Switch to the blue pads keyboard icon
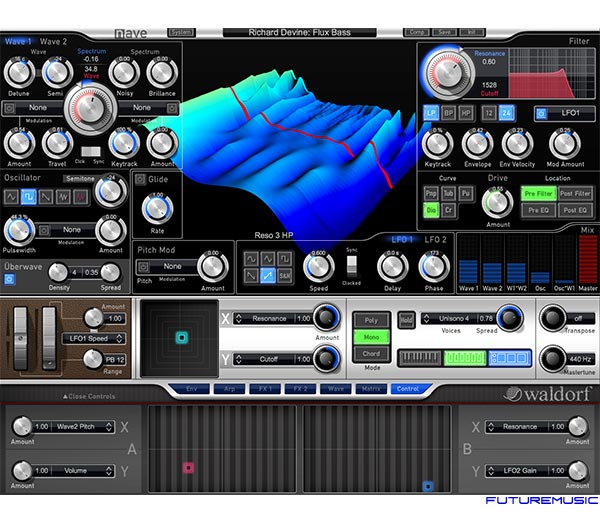 (x=509, y=359)
